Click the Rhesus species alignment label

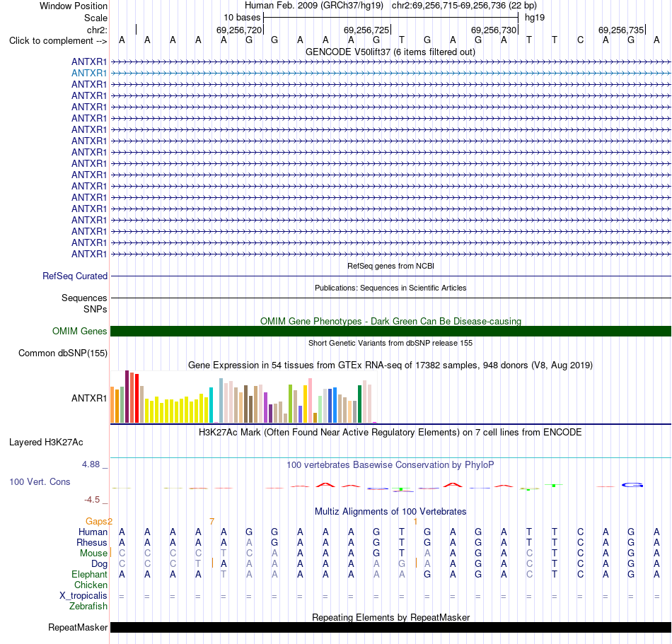91,542
